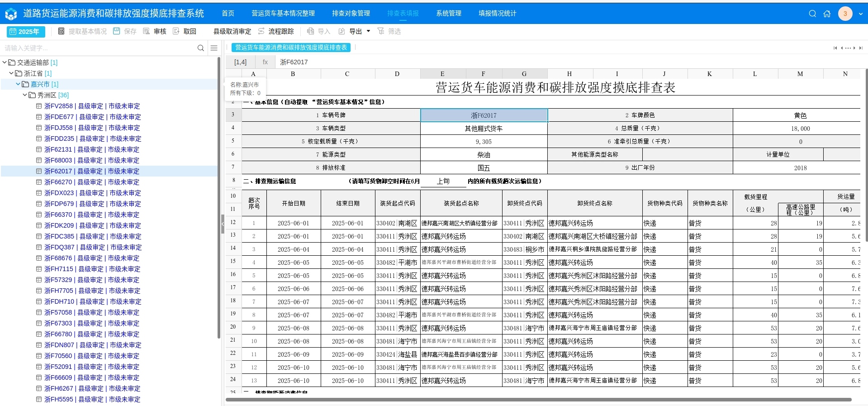Image resolution: width=868 pixels, height=406 pixels.
Task: Click the tree panel vertical scrollbar
Action: [219, 198]
